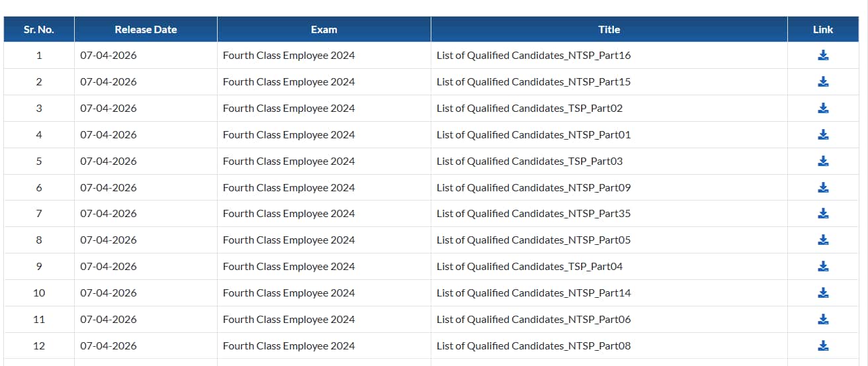Download the NTSP_Part01 qualified list

coord(823,135)
